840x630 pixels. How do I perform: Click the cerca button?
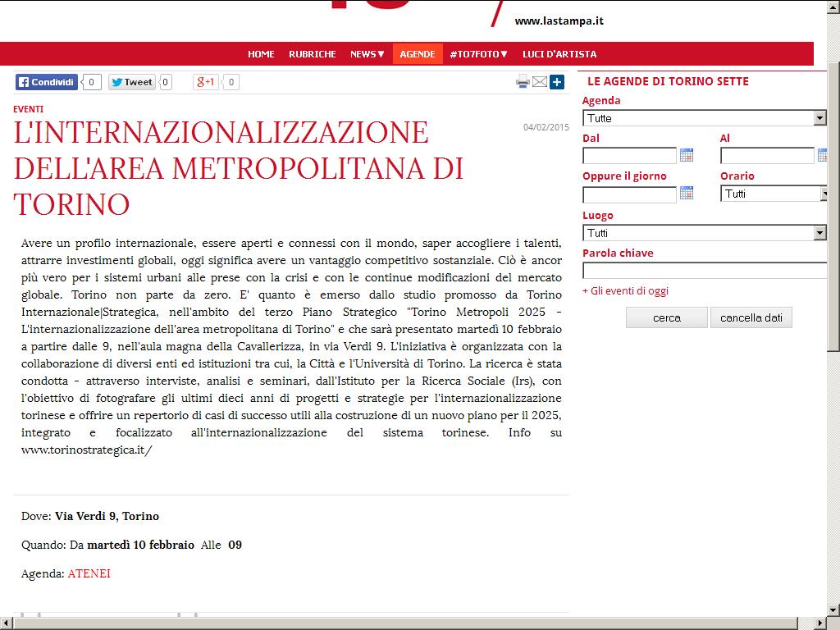666,317
